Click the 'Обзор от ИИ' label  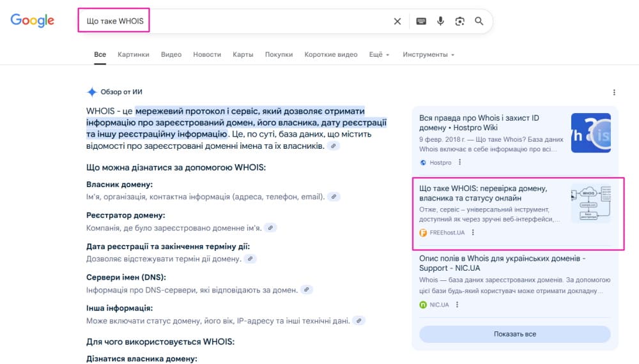tap(121, 92)
